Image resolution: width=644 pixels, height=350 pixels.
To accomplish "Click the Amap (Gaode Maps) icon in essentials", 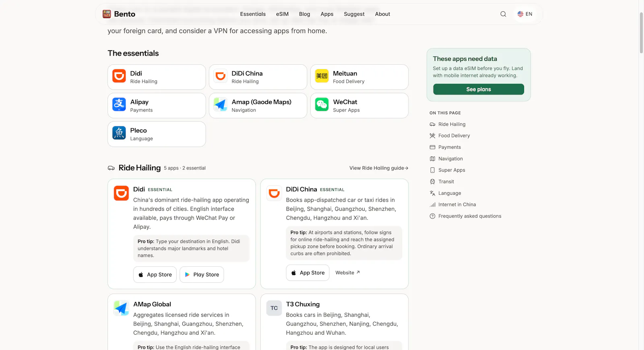I will 221,104.
